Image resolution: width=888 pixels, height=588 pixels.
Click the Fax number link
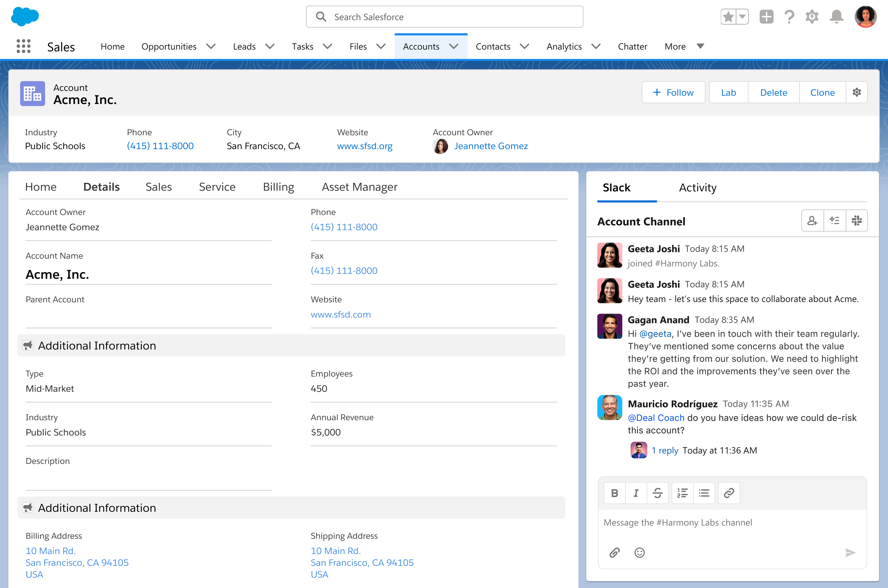point(344,271)
